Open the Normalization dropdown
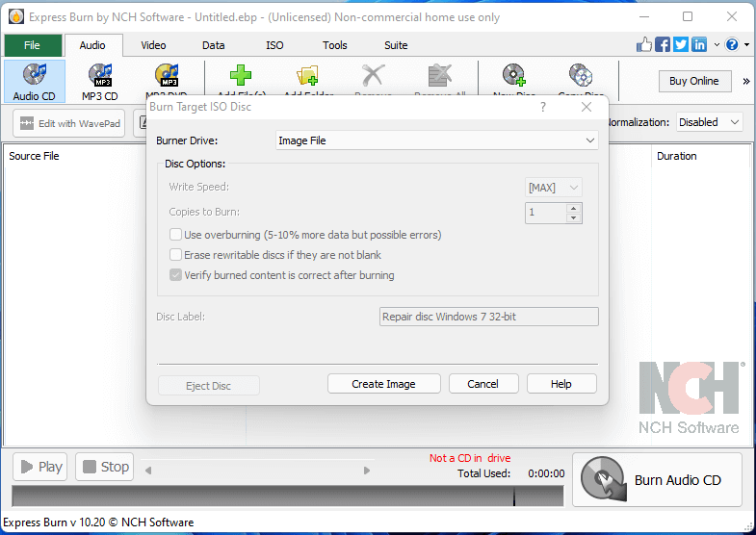Image resolution: width=756 pixels, height=535 pixels. point(709,122)
